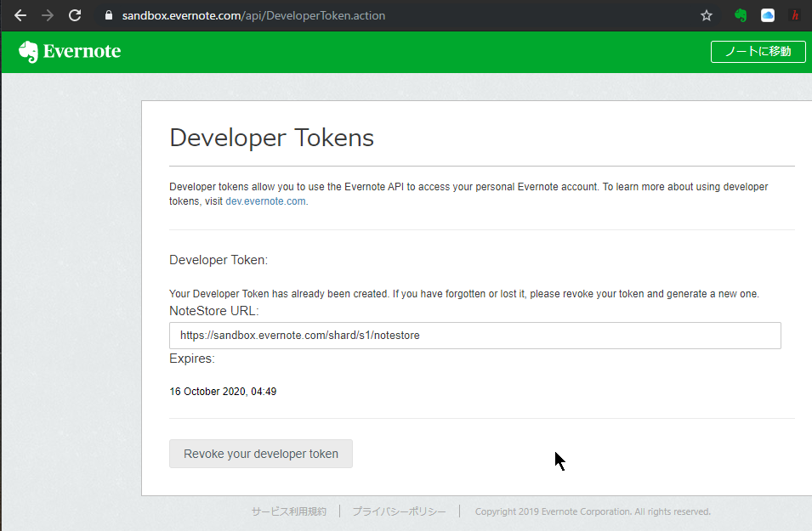The height and width of the screenshot is (531, 812).
Task: Click Revoke your developer token
Action: tap(261, 454)
